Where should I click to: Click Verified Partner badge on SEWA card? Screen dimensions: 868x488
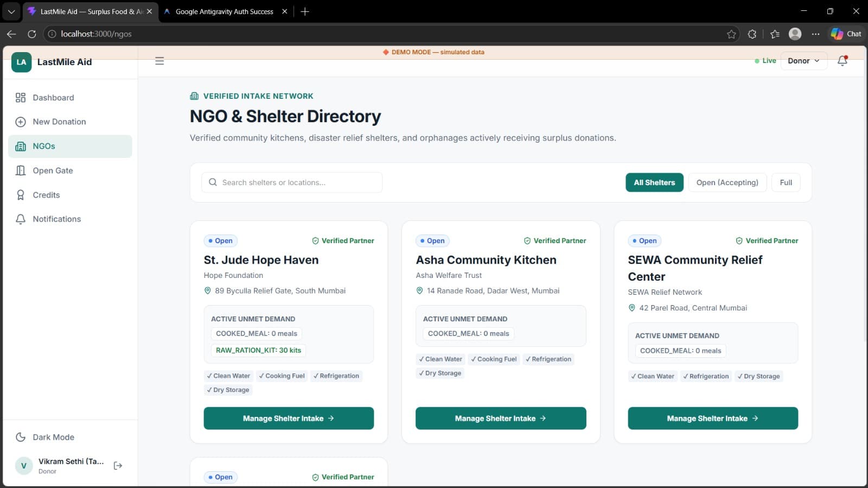click(x=767, y=240)
